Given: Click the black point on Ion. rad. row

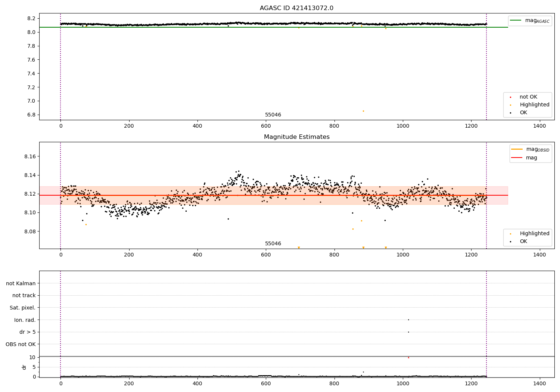Looking at the screenshot, I should tap(408, 320).
